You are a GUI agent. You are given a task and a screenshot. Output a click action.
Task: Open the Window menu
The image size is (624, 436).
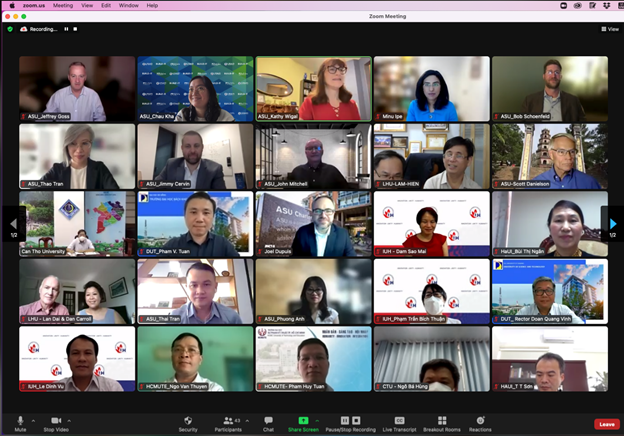[x=129, y=6]
